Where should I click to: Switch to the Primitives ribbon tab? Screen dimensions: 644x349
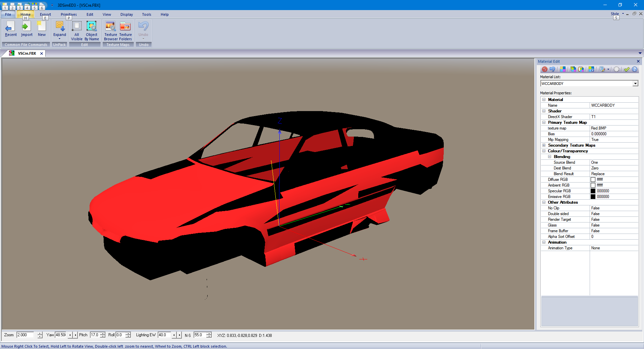point(69,14)
